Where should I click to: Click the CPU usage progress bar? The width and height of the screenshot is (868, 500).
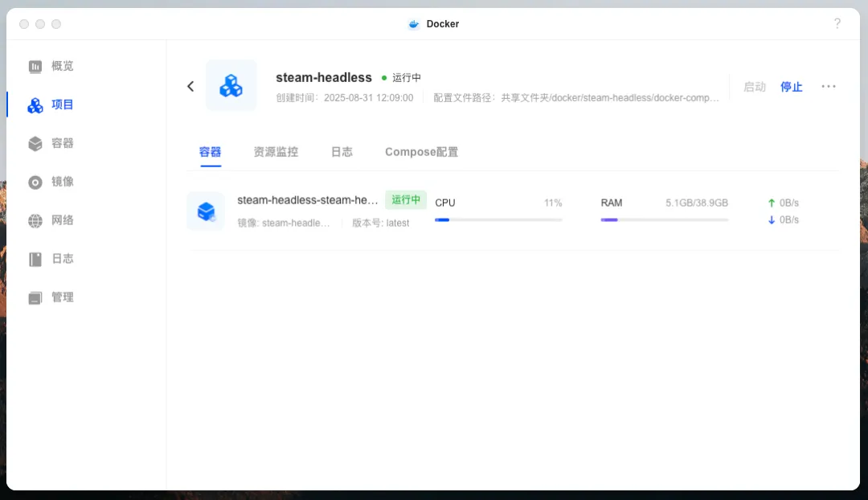(498, 219)
